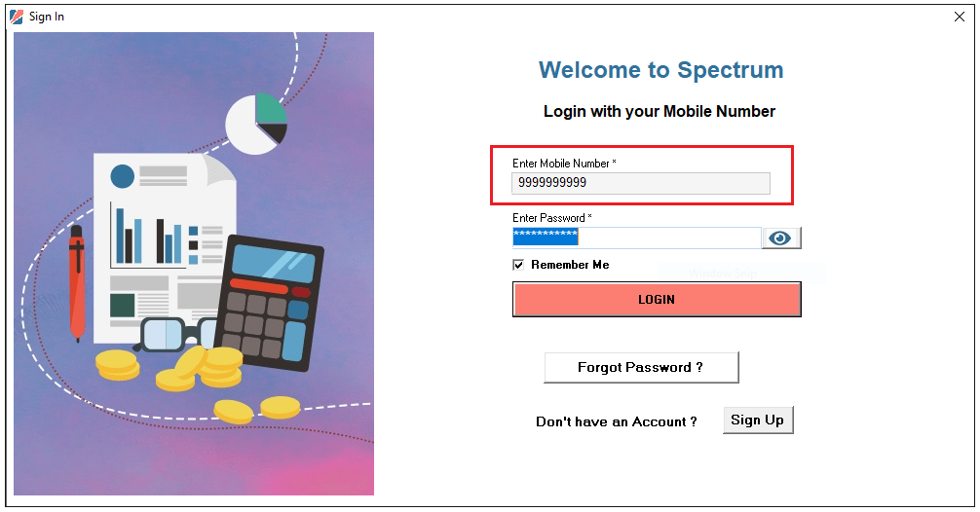Viewport: 980px width, 512px height.
Task: Open the Forgot Password option
Action: coord(641,367)
